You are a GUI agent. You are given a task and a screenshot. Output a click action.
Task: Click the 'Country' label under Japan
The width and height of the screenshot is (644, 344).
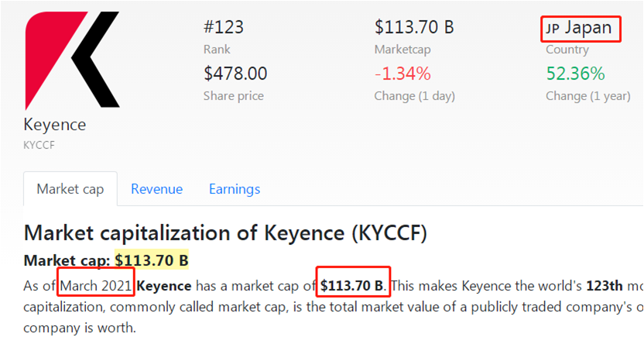(x=567, y=50)
